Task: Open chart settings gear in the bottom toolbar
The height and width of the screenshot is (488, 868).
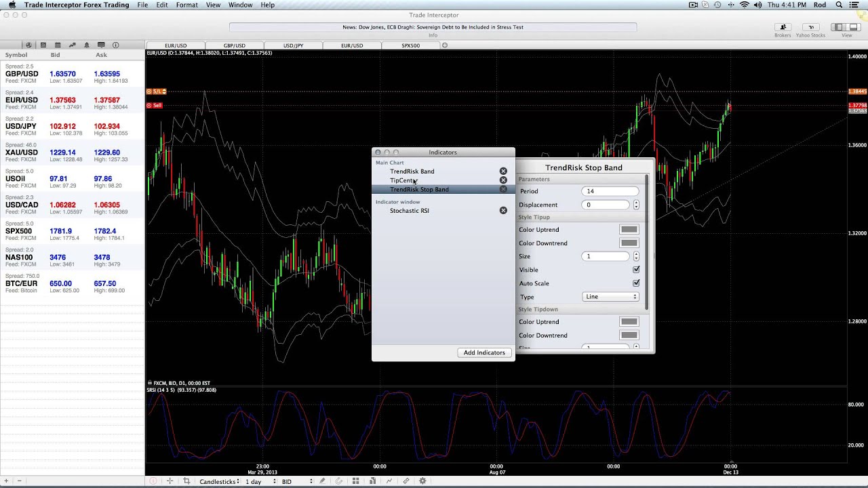Action: (422, 481)
